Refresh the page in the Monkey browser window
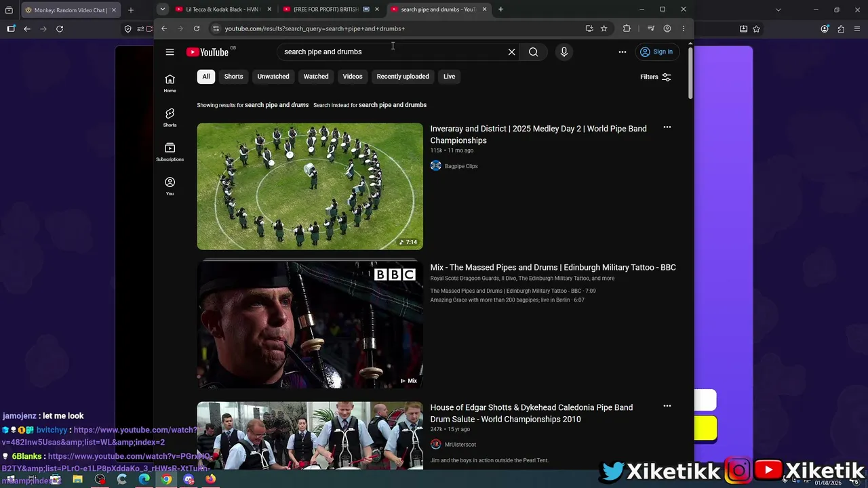This screenshot has height=488, width=868. 60,29
